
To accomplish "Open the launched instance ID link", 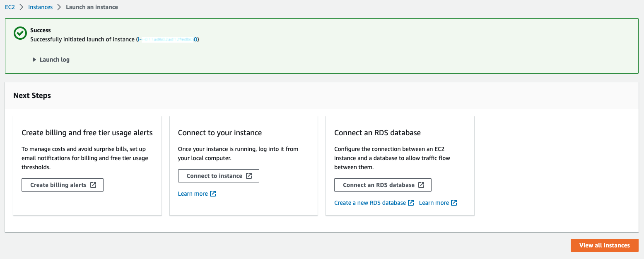I will pyautogui.click(x=168, y=39).
